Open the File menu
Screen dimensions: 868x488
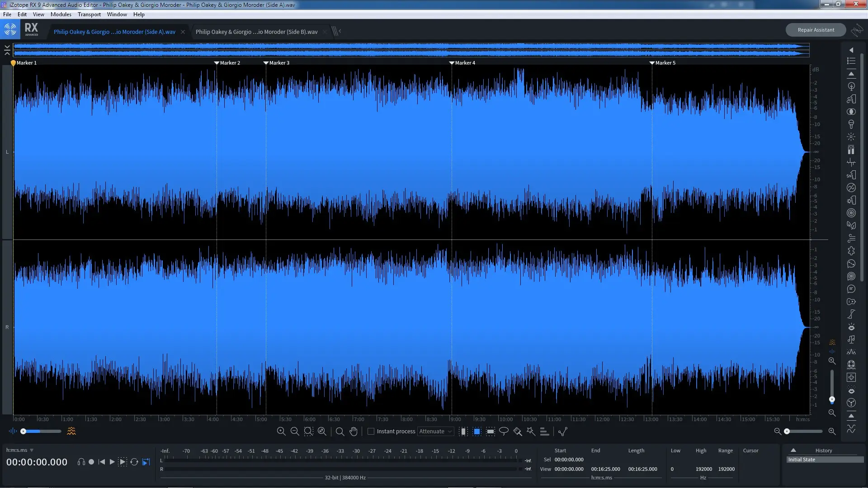[x=7, y=14]
